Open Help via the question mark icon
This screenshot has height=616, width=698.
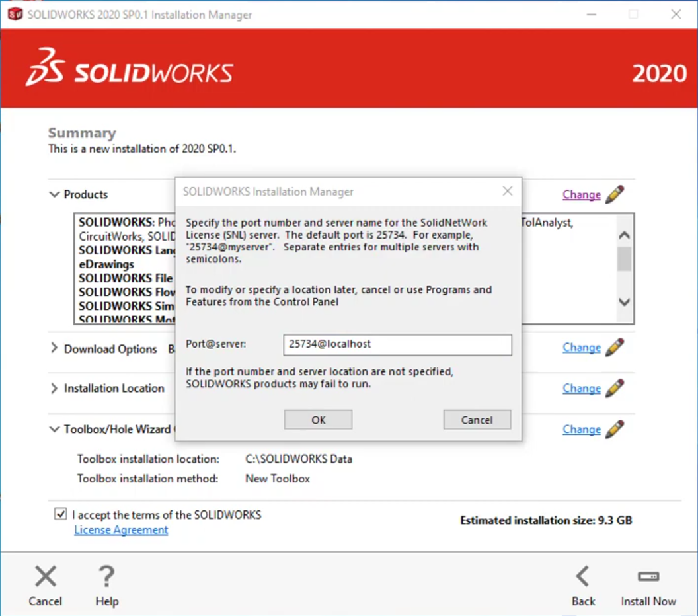tap(106, 577)
